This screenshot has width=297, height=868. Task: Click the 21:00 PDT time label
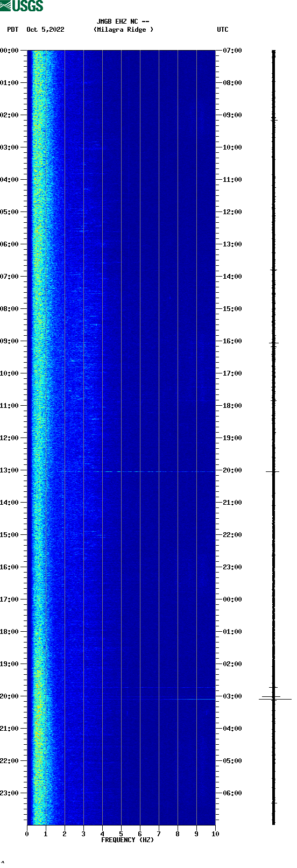coord(10,729)
